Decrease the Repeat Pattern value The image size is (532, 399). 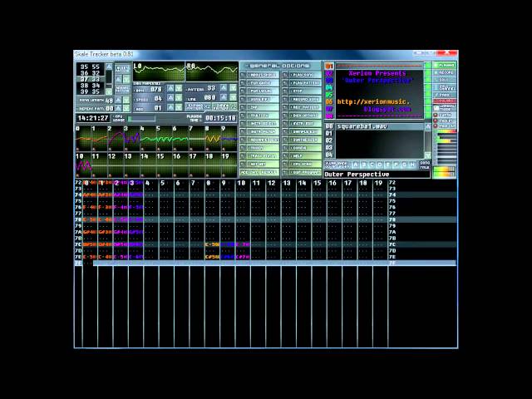pyautogui.click(x=126, y=108)
